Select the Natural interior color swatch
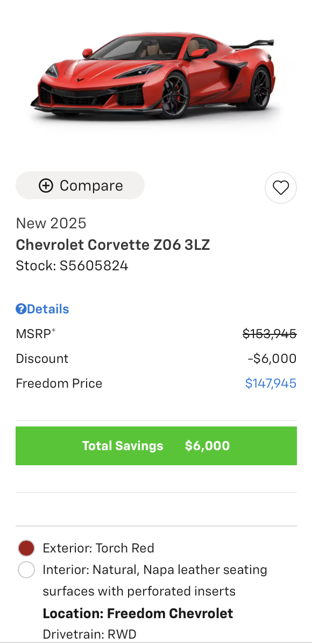Image resolution: width=312 pixels, height=644 pixels. (x=26, y=570)
